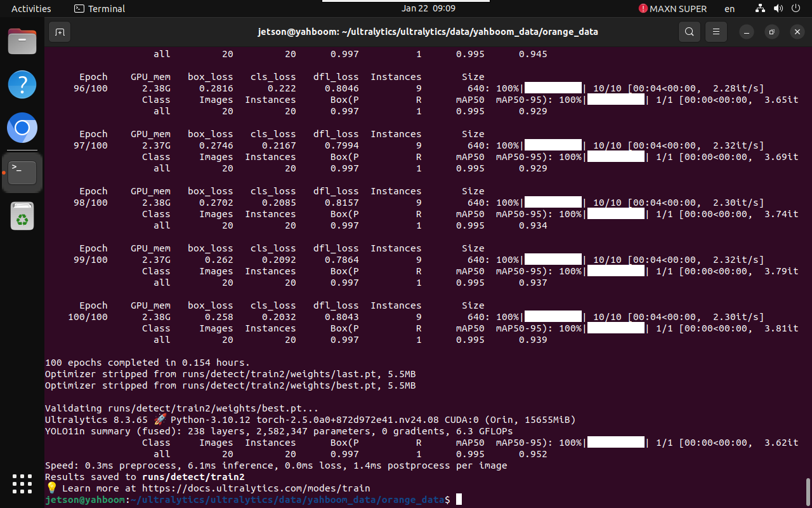Open the MAXN SUPER power mode indicator
This screenshot has height=508, width=812.
672,9
